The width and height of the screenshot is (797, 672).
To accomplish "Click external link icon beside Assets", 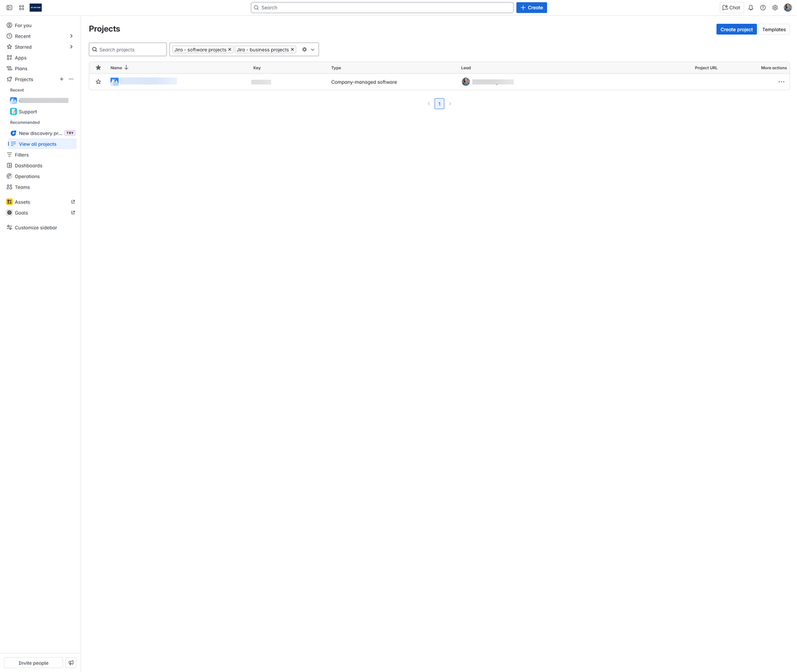I will [x=73, y=202].
